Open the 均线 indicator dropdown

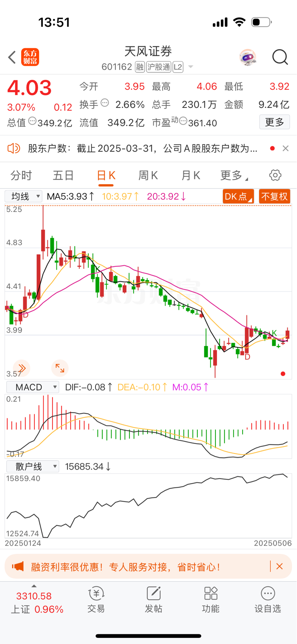[x=24, y=196]
